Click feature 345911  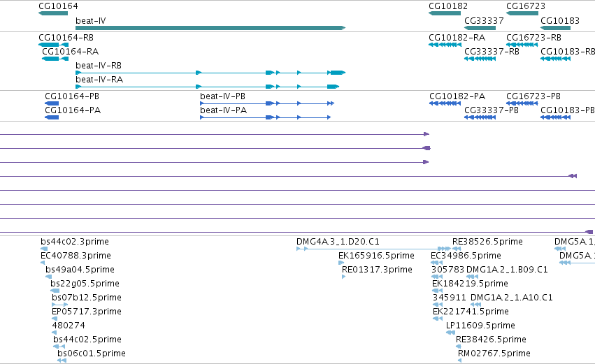[438, 305]
